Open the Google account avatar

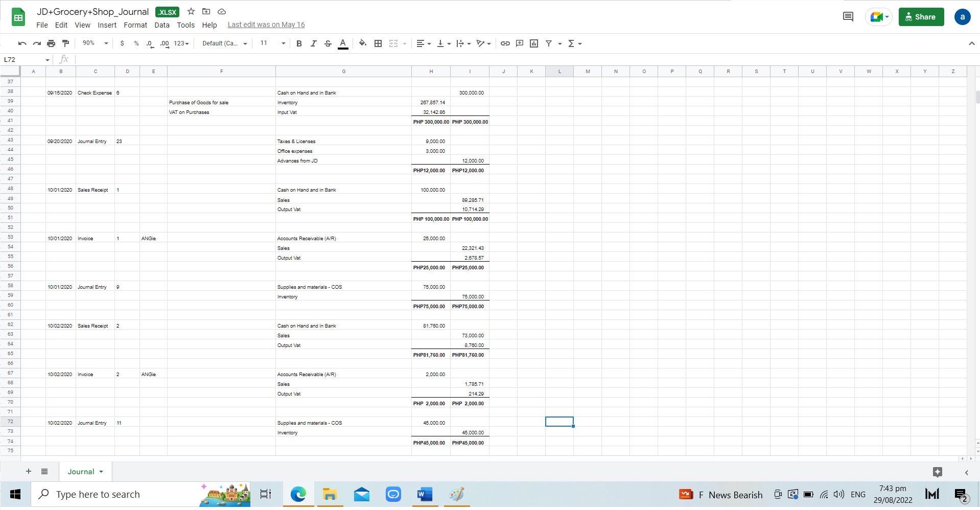tap(963, 17)
